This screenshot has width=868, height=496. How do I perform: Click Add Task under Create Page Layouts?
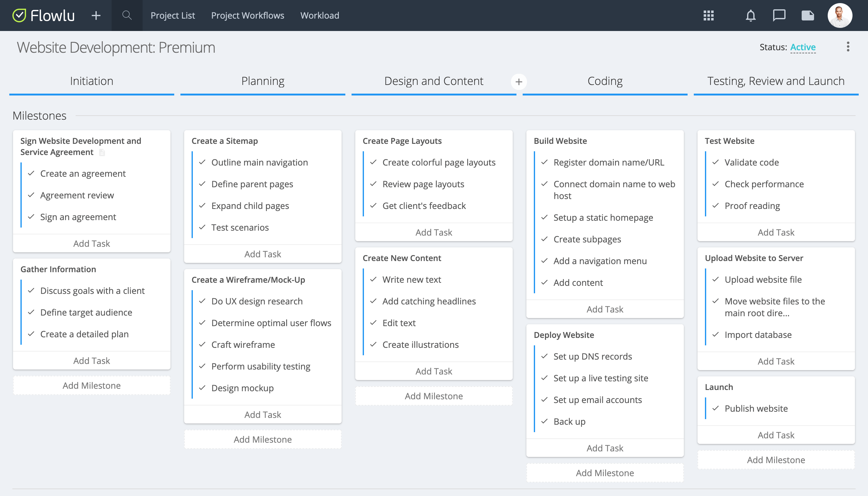point(434,232)
